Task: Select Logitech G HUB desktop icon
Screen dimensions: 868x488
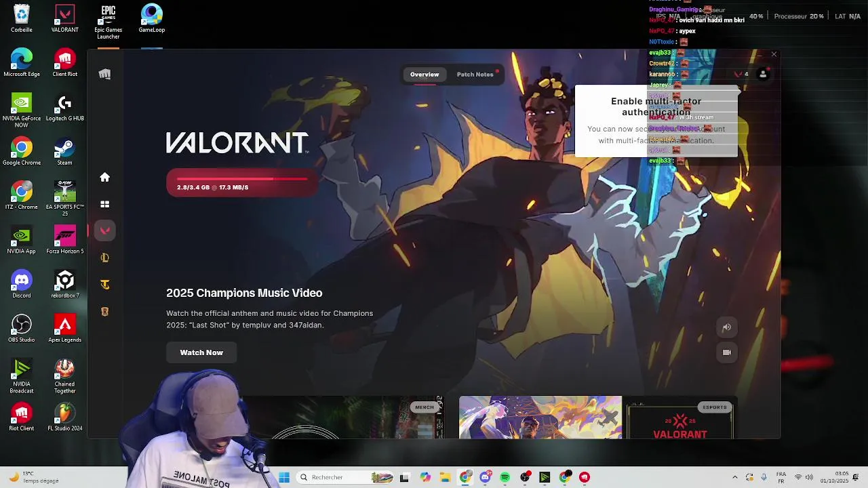Action: [65, 108]
